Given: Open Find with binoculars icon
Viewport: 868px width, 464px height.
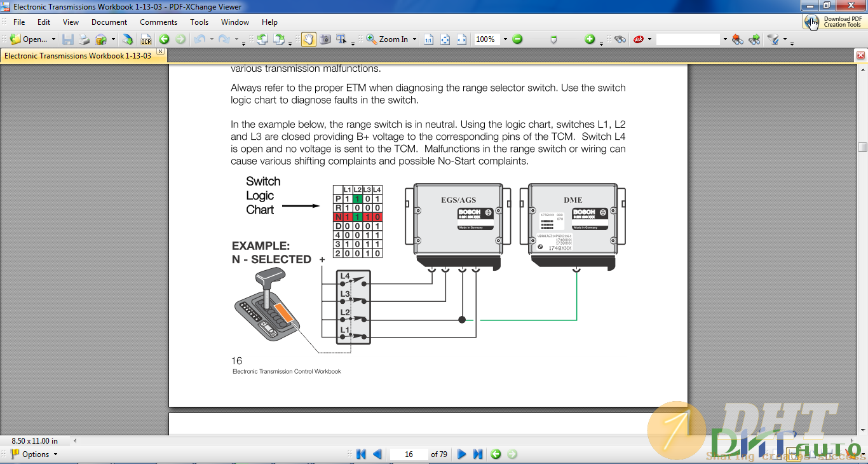Looking at the screenshot, I should click(620, 39).
